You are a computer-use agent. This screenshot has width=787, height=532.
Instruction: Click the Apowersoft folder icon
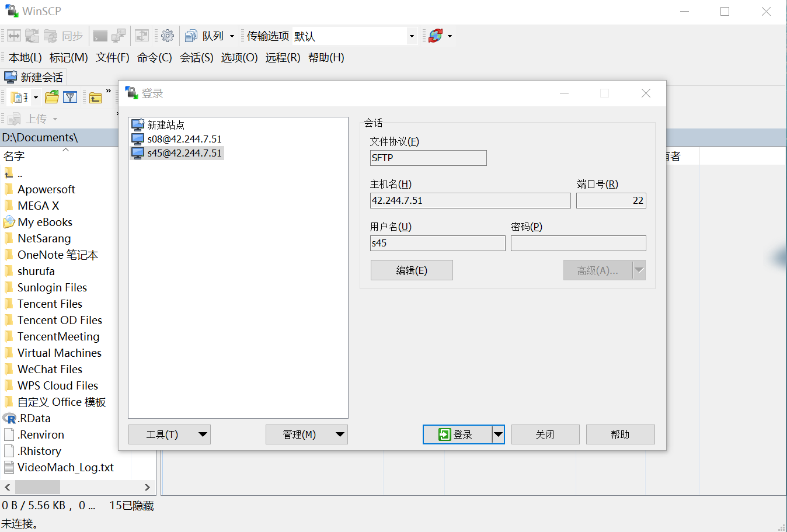[9, 189]
